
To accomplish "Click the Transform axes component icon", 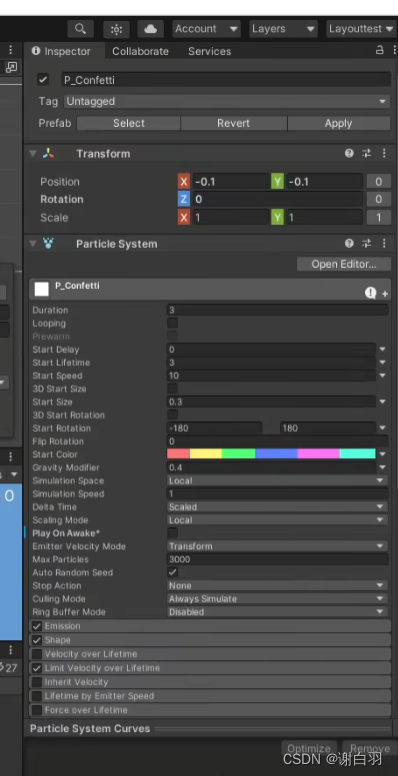I will point(48,153).
